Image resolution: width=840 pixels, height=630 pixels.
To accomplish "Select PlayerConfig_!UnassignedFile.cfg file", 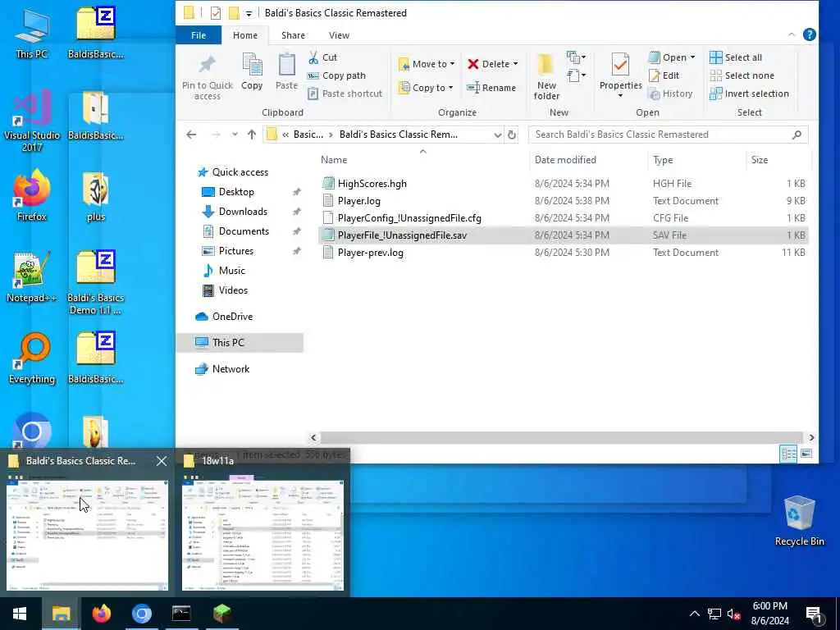I will pos(409,218).
